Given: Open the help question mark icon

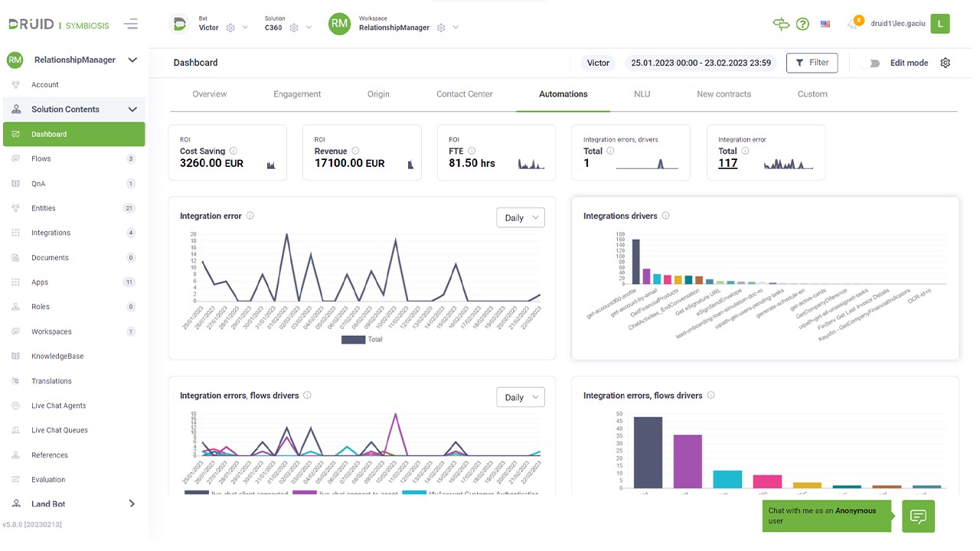Looking at the screenshot, I should click(x=802, y=24).
